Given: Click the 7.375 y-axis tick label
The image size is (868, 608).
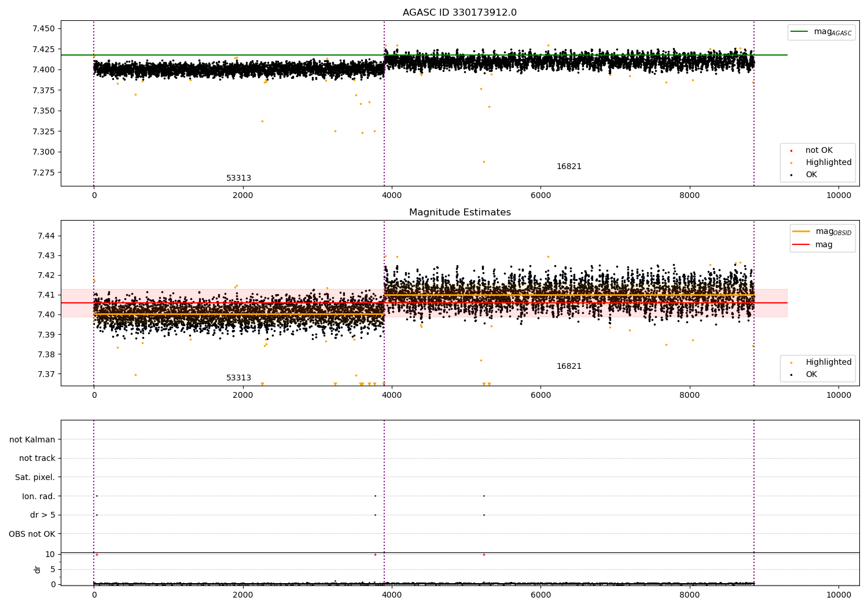Looking at the screenshot, I should [x=44, y=90].
